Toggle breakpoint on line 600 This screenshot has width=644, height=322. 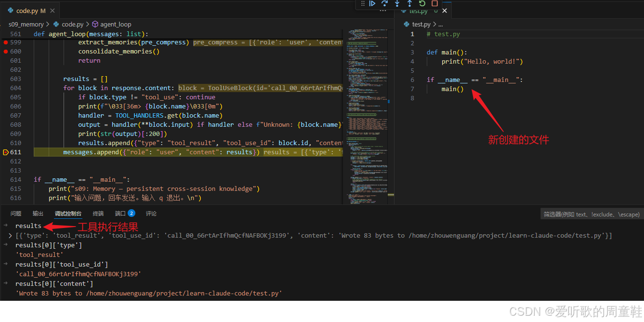[x=5, y=52]
